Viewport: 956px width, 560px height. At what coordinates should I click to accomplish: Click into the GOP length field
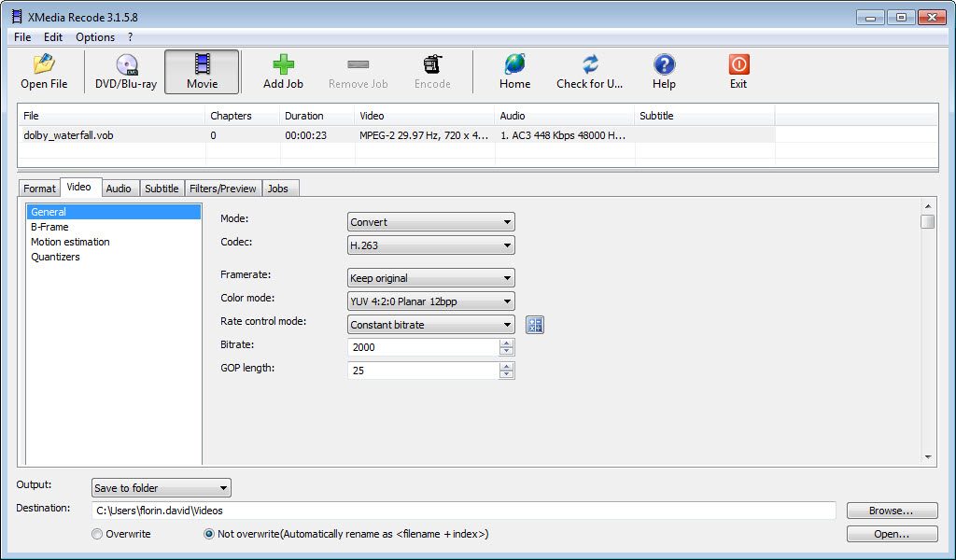[x=423, y=371]
